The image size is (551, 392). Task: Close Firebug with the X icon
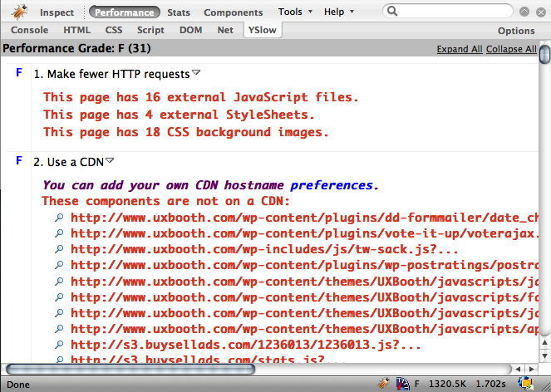point(541,12)
